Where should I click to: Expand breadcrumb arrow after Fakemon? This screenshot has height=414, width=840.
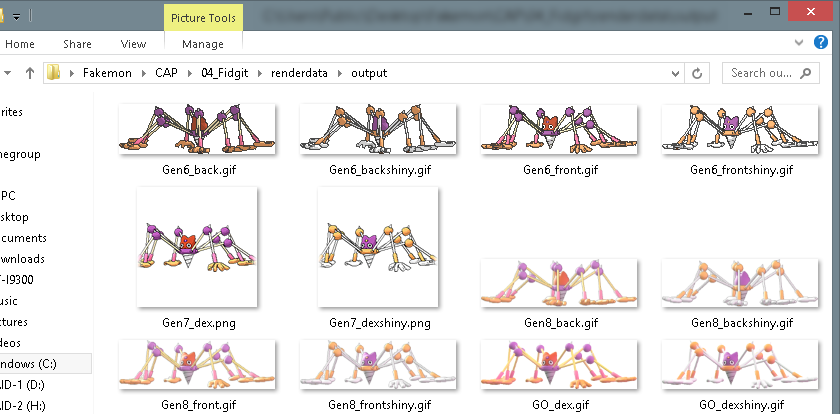(x=144, y=73)
